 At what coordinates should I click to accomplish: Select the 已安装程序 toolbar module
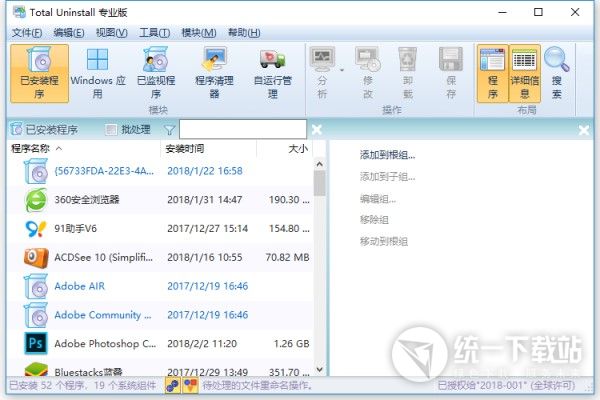point(35,74)
